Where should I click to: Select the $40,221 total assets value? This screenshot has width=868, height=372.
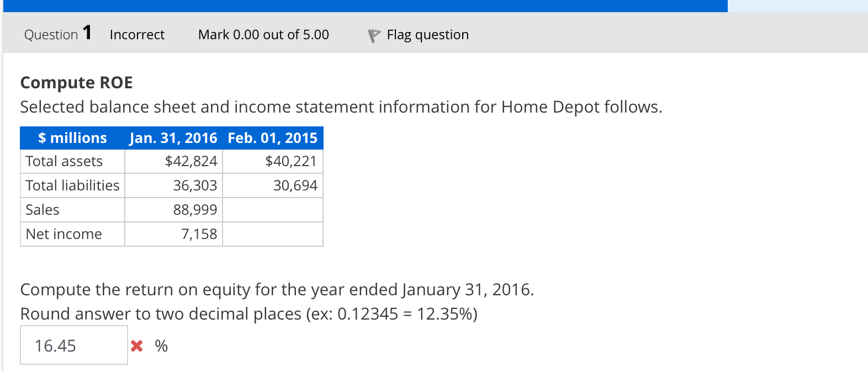pos(291,161)
